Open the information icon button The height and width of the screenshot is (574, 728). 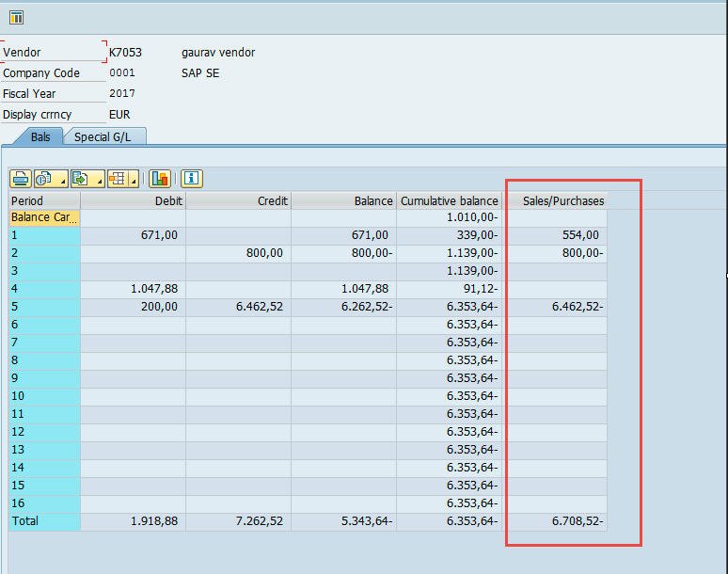[191, 179]
